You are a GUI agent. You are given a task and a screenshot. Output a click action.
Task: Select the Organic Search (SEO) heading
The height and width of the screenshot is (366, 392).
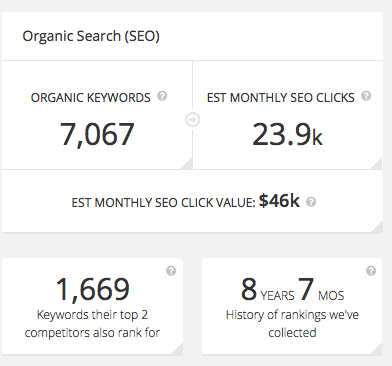click(91, 36)
